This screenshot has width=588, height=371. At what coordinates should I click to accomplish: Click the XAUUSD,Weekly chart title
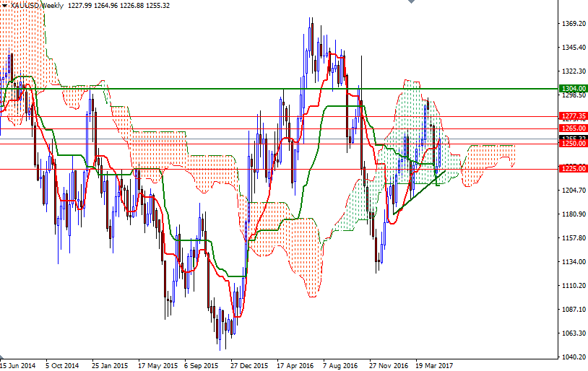37,6
